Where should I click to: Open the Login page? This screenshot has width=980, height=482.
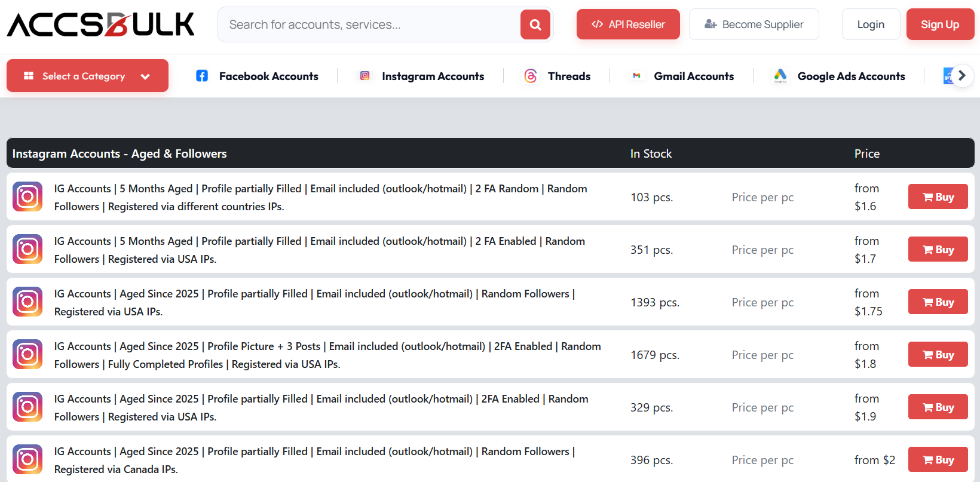tap(871, 24)
